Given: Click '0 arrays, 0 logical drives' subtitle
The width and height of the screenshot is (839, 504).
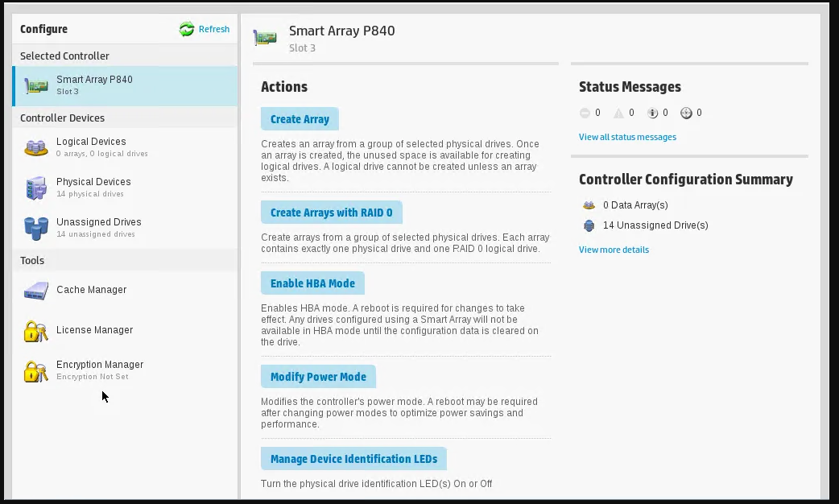Looking at the screenshot, I should pyautogui.click(x=102, y=154).
